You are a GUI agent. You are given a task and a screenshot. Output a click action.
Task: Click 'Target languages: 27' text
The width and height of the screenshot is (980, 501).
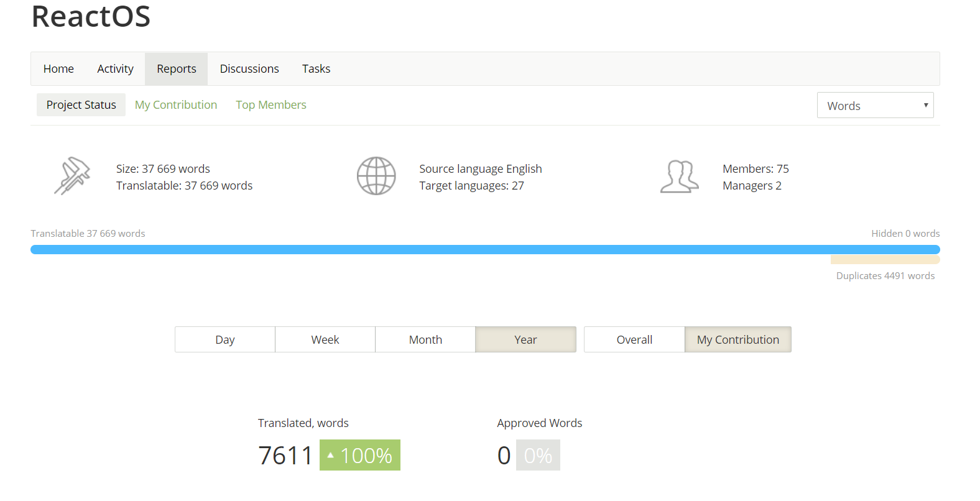pos(471,185)
